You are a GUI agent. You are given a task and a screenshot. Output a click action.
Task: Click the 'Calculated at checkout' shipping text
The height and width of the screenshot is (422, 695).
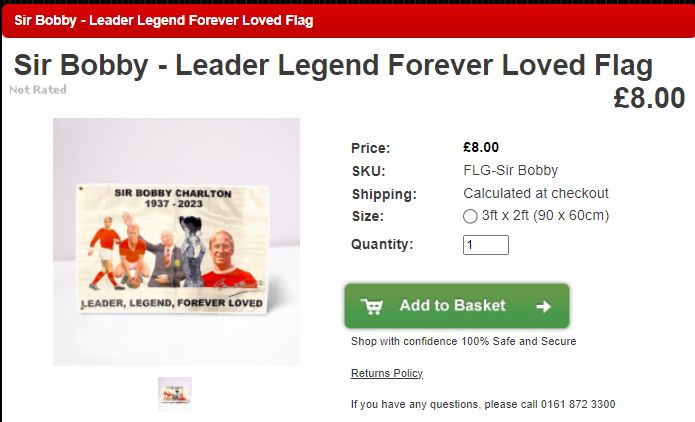[x=536, y=193]
